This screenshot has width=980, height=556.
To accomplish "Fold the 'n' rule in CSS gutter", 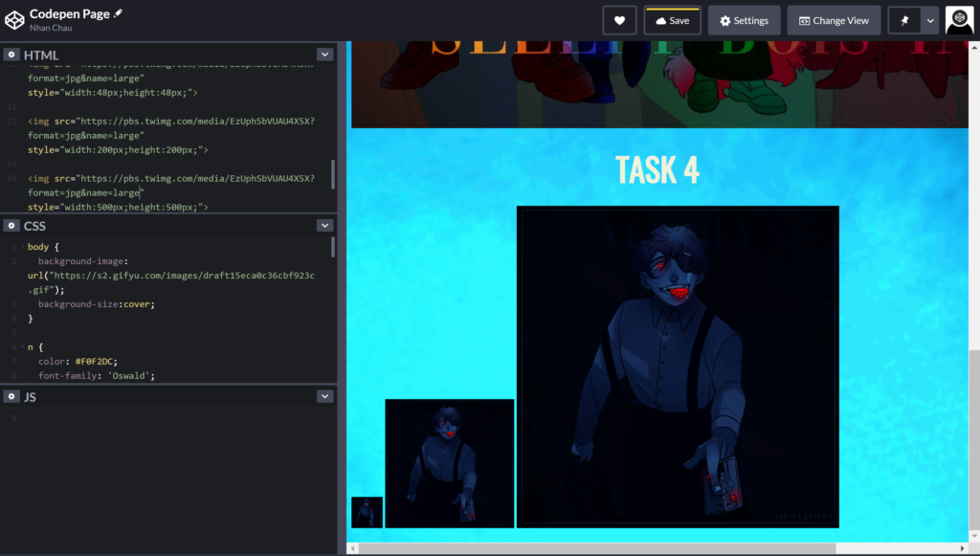I will 21,347.
